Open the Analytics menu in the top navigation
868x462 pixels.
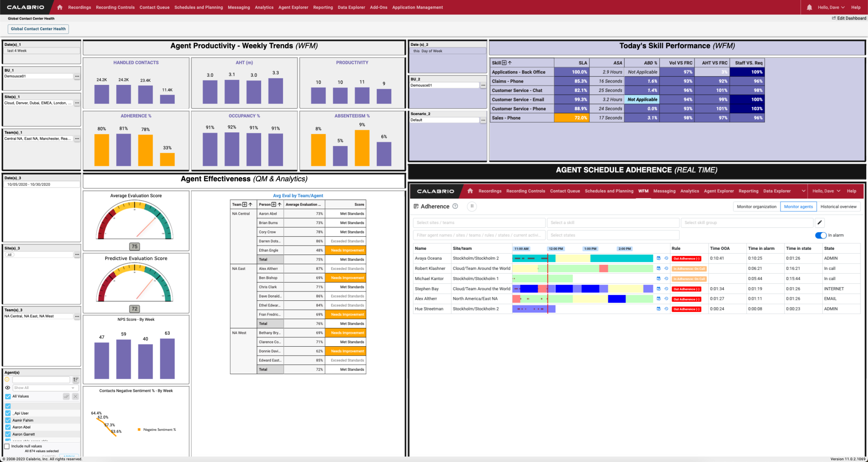coord(264,7)
